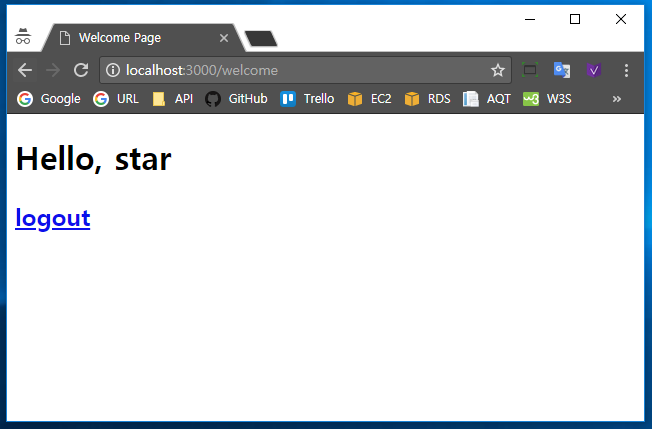Viewport: 652px width, 429px height.
Task: Open the URL bookmark
Action: pos(116,99)
